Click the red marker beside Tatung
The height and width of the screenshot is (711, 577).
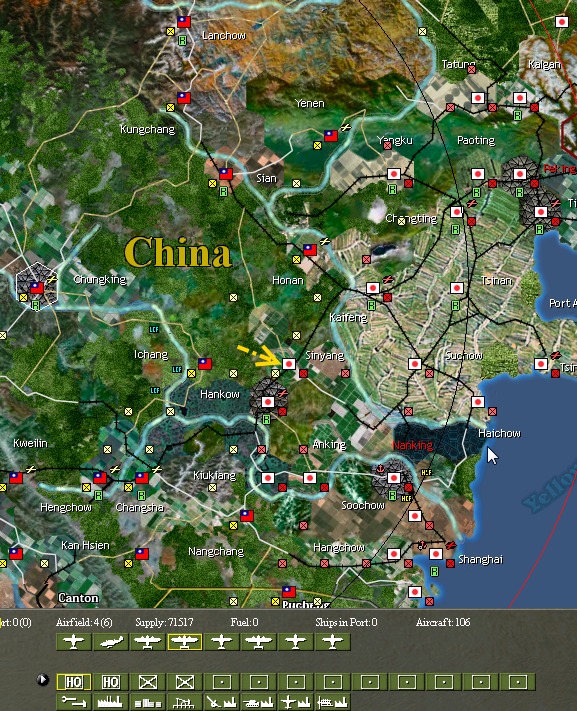[x=472, y=69]
